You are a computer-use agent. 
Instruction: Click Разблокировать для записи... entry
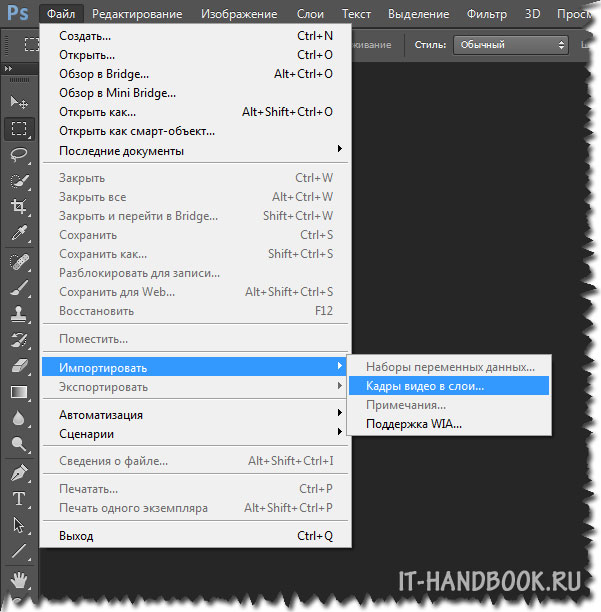(195, 273)
